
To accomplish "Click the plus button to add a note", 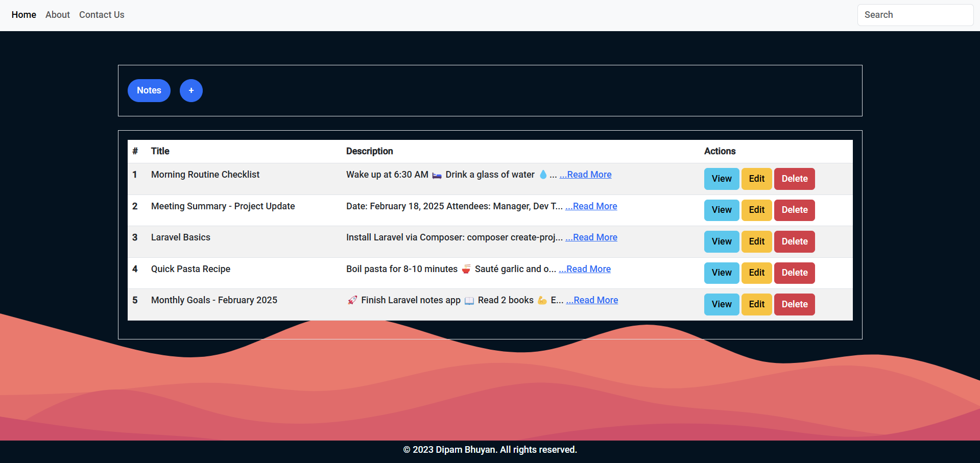I will point(191,90).
